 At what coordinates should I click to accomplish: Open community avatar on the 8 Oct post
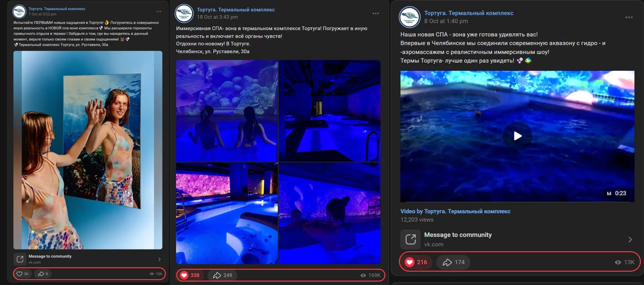click(x=411, y=17)
